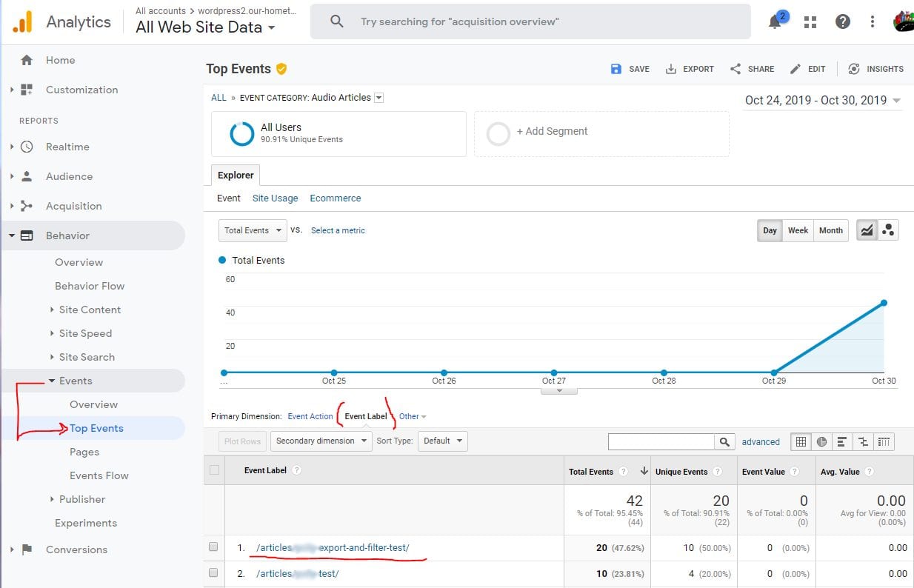Click the user account avatar
The width and height of the screenshot is (914, 588).
coord(904,21)
